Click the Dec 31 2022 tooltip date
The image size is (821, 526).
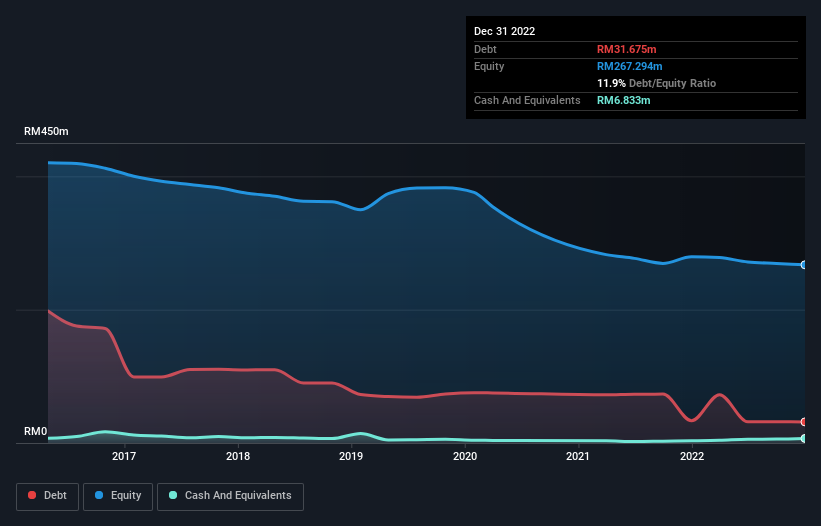[x=504, y=31]
